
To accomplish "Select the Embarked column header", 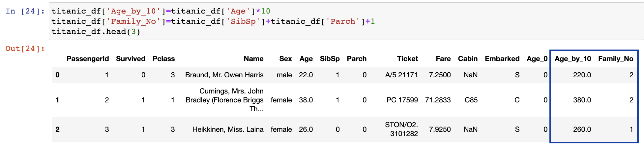I will pos(502,59).
